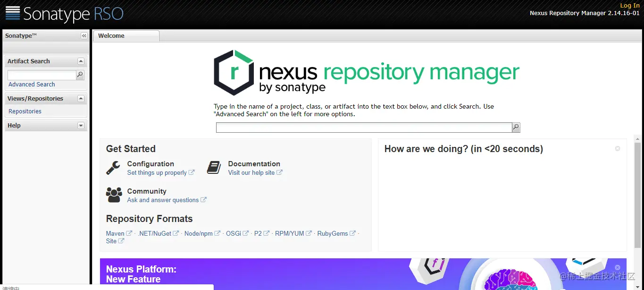Click the Get Started heading
Viewport: 644px width, 290px height.
coord(131,149)
